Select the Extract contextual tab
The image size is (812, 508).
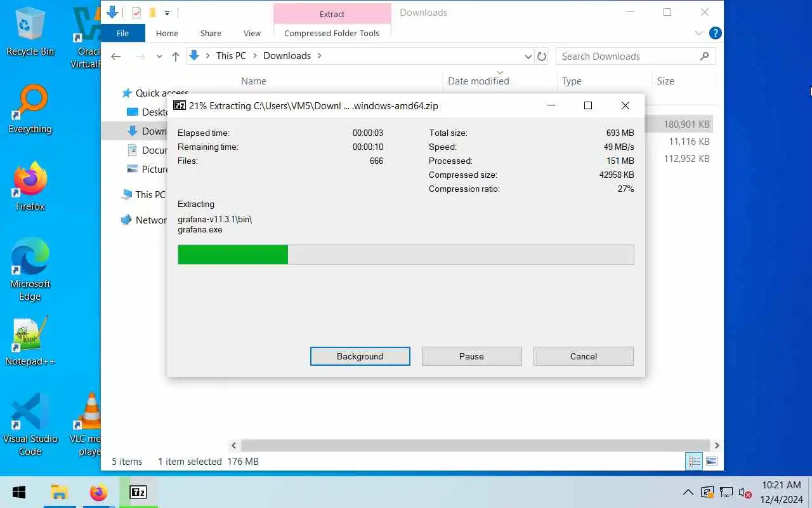click(x=332, y=13)
